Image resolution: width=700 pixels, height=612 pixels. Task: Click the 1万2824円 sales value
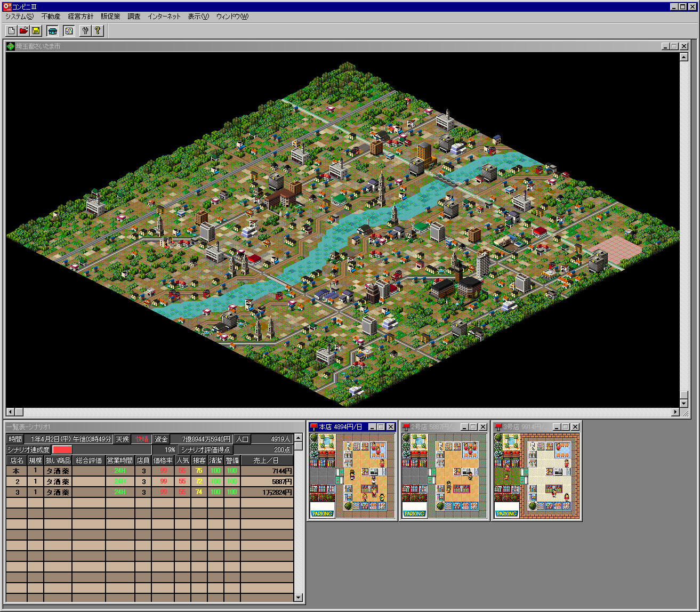(x=277, y=492)
